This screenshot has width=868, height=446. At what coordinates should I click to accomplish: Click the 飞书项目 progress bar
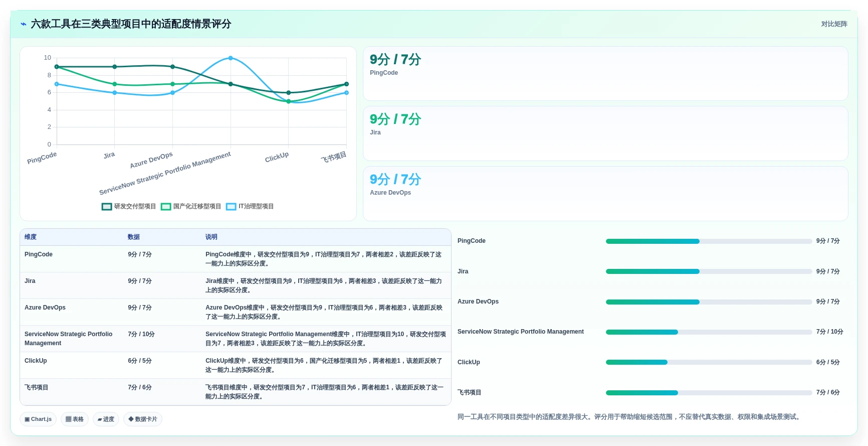[709, 393]
